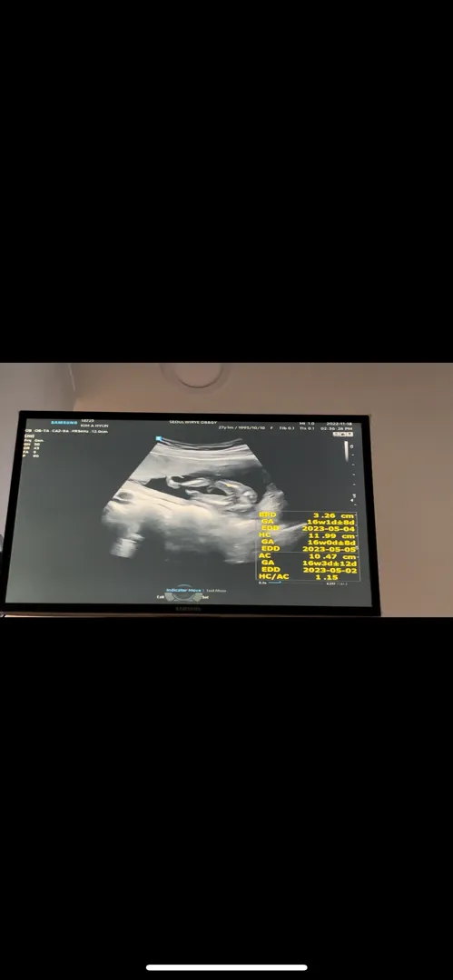The height and width of the screenshot is (980, 453).
Task: Select the HC value '11.99 cm'
Action: pos(332,535)
